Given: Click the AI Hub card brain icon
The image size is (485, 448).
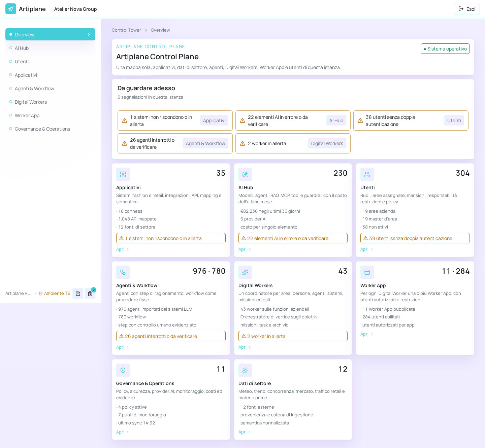Looking at the screenshot, I should coord(245,174).
